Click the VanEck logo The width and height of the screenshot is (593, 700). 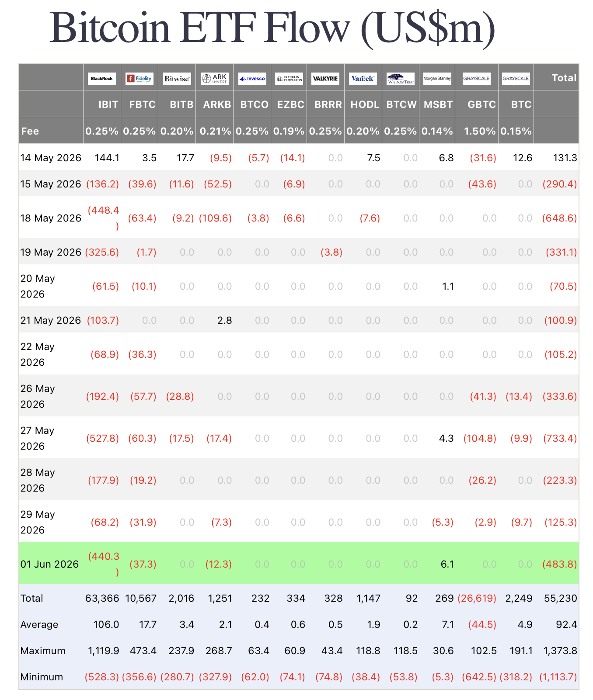tap(363, 79)
